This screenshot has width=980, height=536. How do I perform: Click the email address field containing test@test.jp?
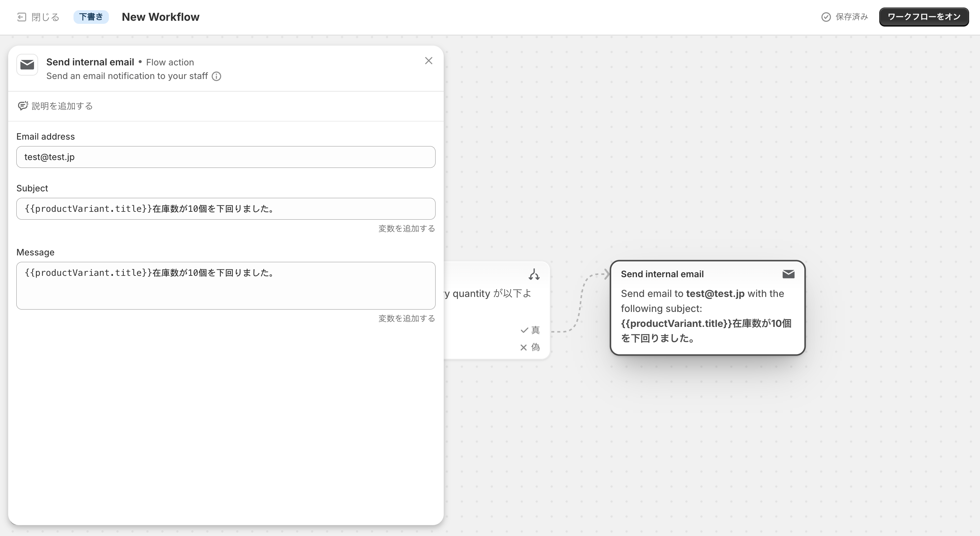226,157
